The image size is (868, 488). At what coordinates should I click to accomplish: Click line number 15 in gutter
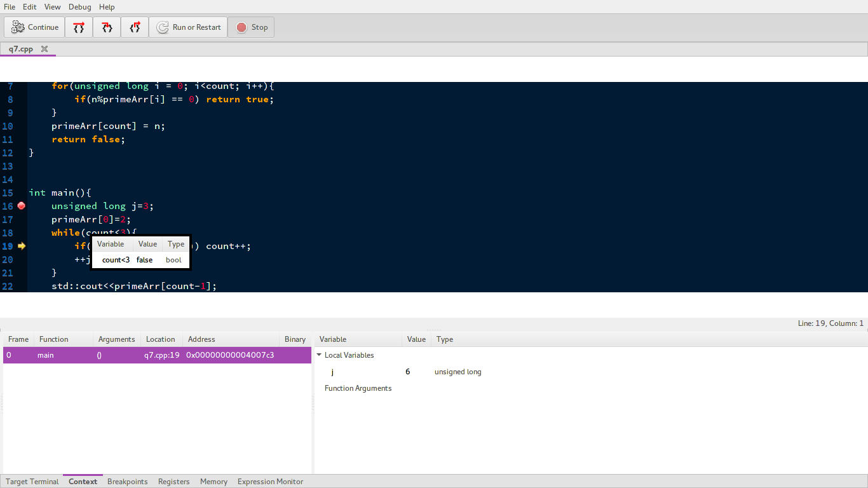(x=8, y=193)
